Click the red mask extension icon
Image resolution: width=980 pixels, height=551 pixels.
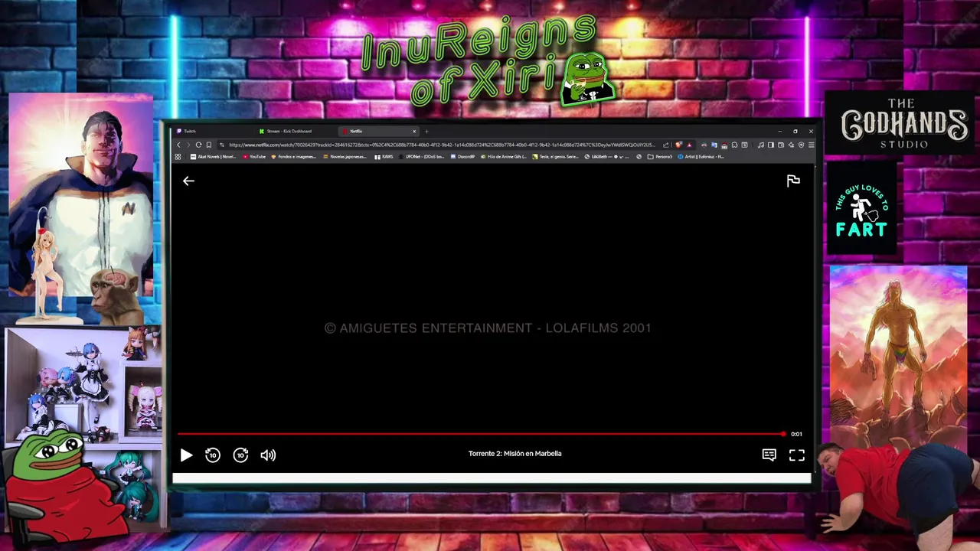tap(704, 145)
